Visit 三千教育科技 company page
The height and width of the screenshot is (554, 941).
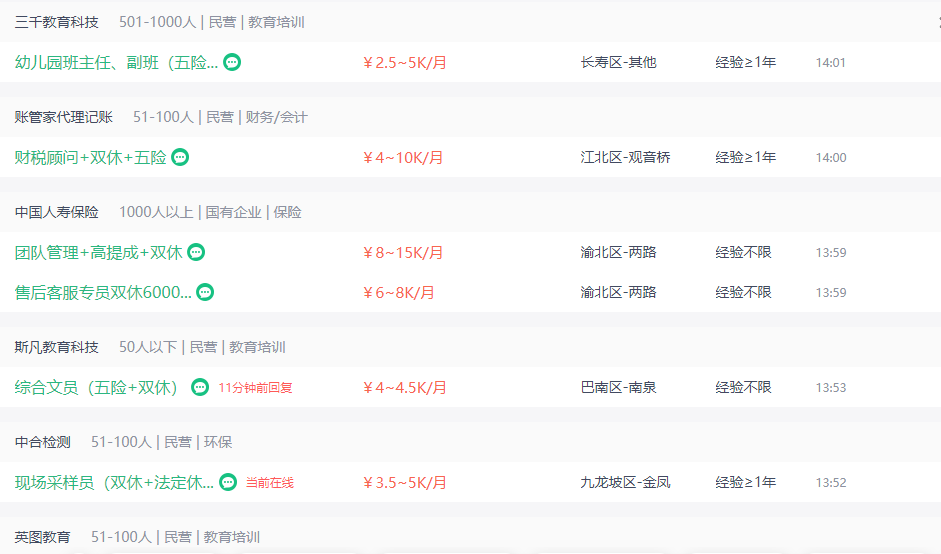tap(56, 22)
